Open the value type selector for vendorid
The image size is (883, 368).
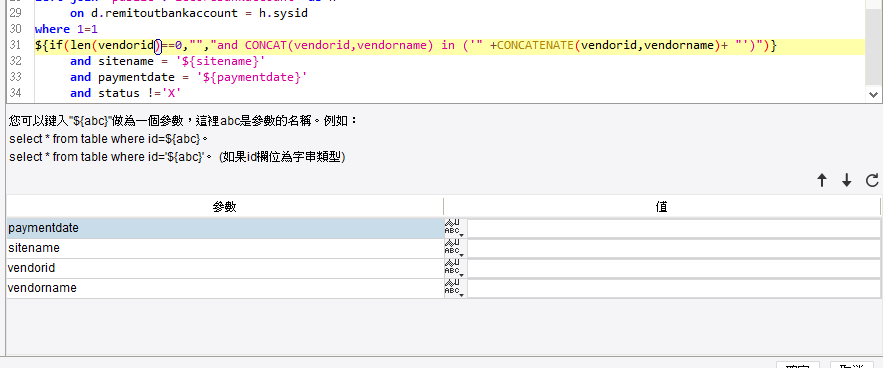[x=454, y=268]
